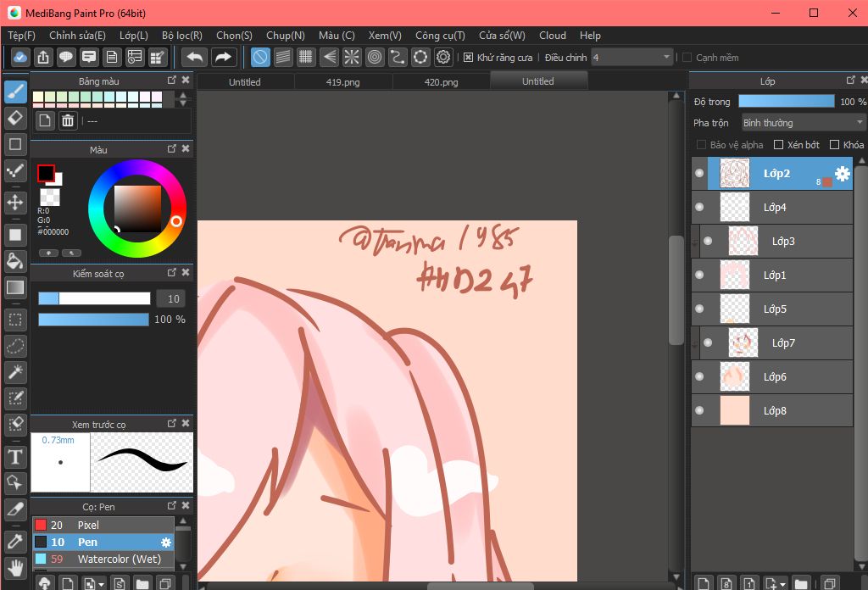Pop out the Xem trước cọ panel
Screen dimensions: 868x590
tap(171, 423)
